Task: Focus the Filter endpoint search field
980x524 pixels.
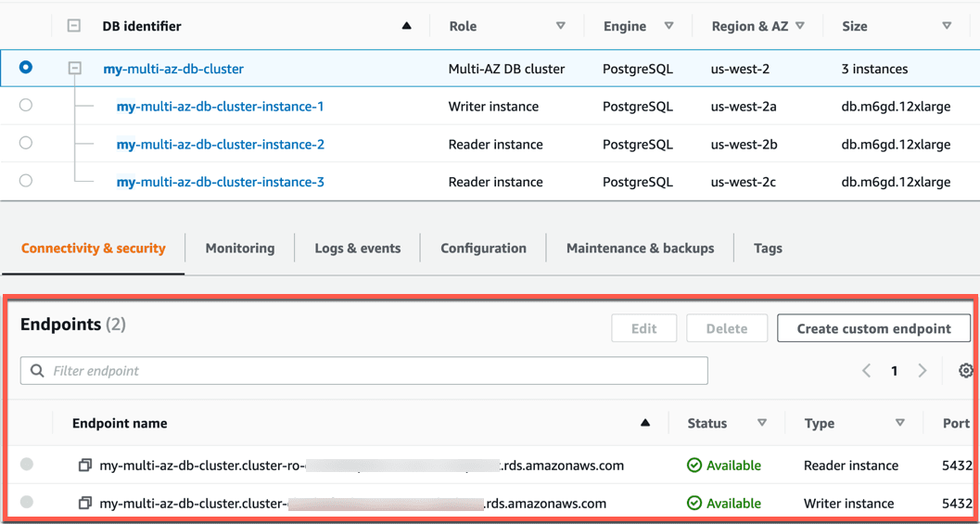Action: click(363, 371)
